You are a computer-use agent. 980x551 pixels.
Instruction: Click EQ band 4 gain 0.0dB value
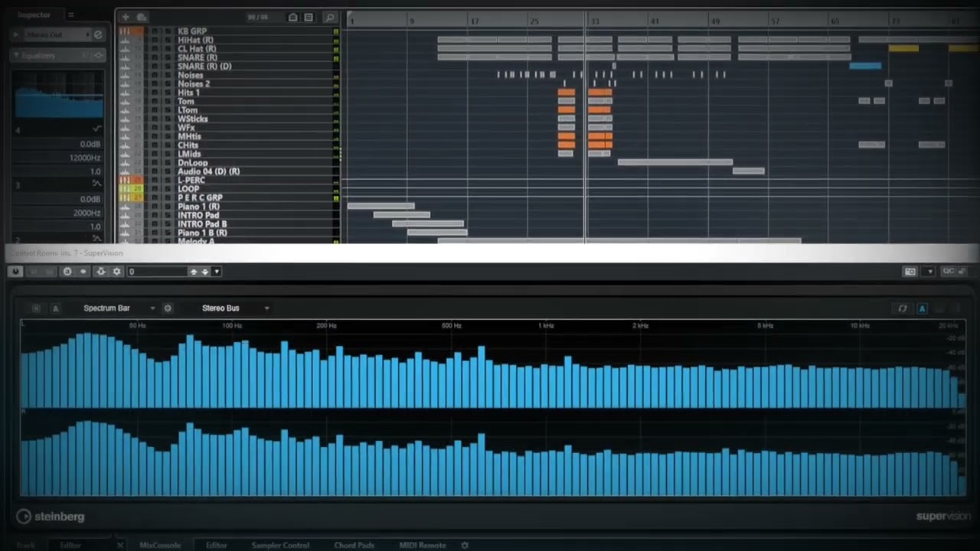(90, 144)
